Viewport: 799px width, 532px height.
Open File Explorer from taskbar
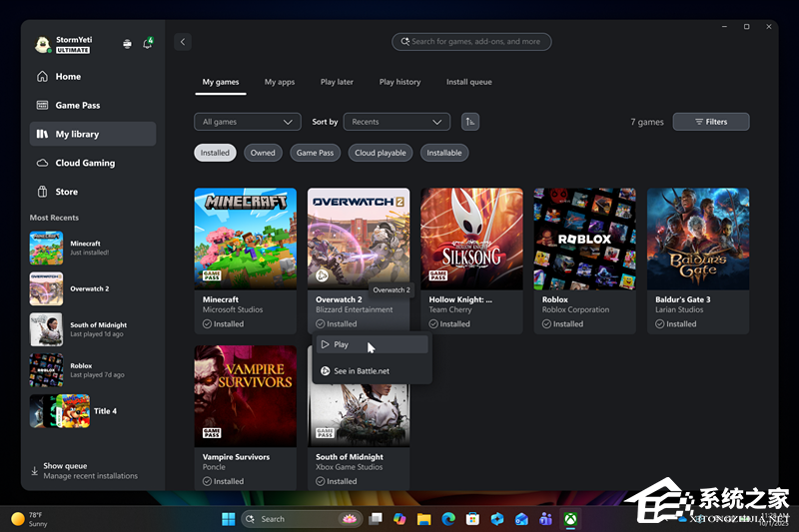coord(423,519)
